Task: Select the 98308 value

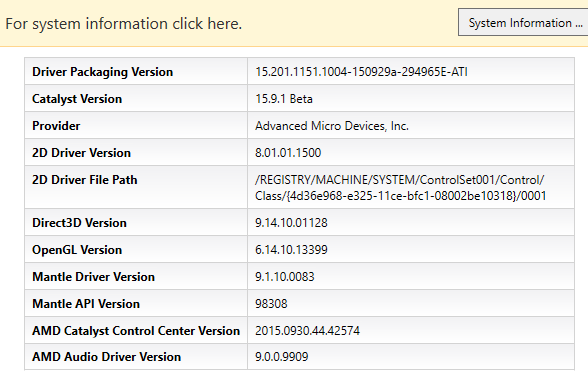Action: pos(271,304)
